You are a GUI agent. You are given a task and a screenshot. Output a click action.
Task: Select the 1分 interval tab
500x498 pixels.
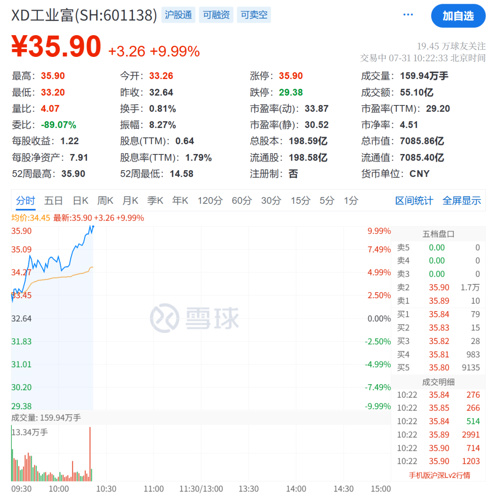[x=351, y=201]
